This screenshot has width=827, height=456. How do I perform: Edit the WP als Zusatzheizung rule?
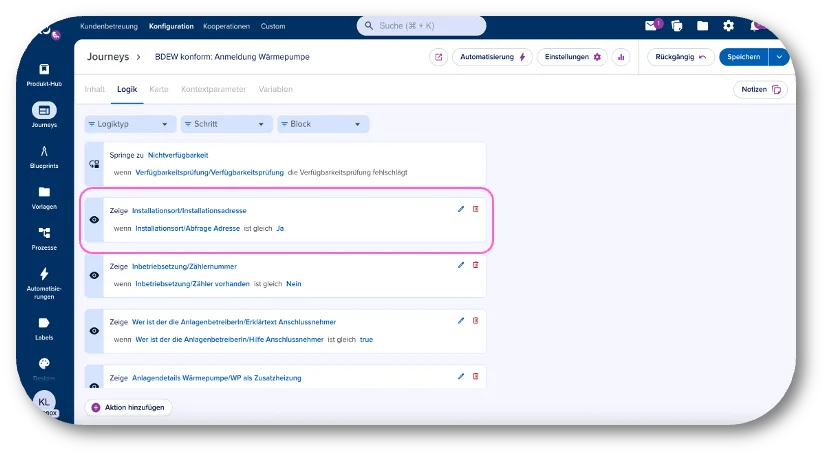point(461,376)
